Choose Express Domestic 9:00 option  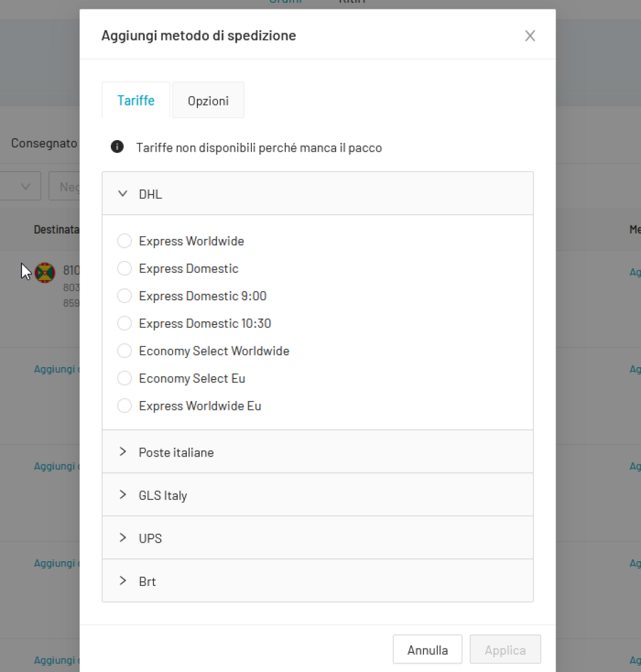tap(124, 296)
